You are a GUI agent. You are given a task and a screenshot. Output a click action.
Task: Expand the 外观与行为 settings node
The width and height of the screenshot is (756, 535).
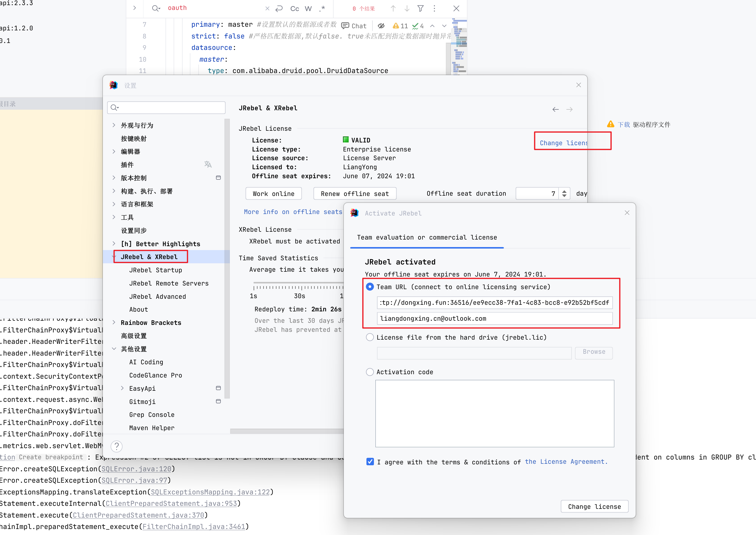point(114,125)
